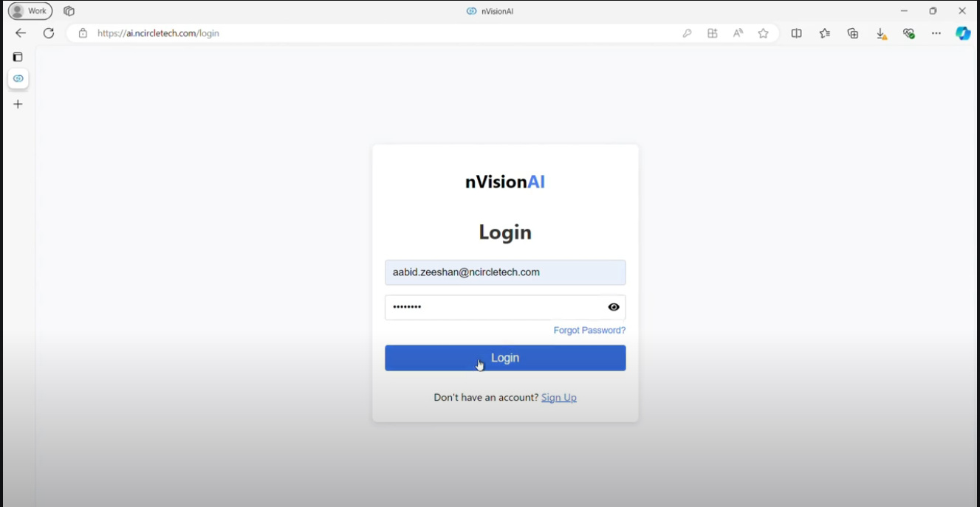
Task: Focus the email address input field
Action: pyautogui.click(x=505, y=272)
